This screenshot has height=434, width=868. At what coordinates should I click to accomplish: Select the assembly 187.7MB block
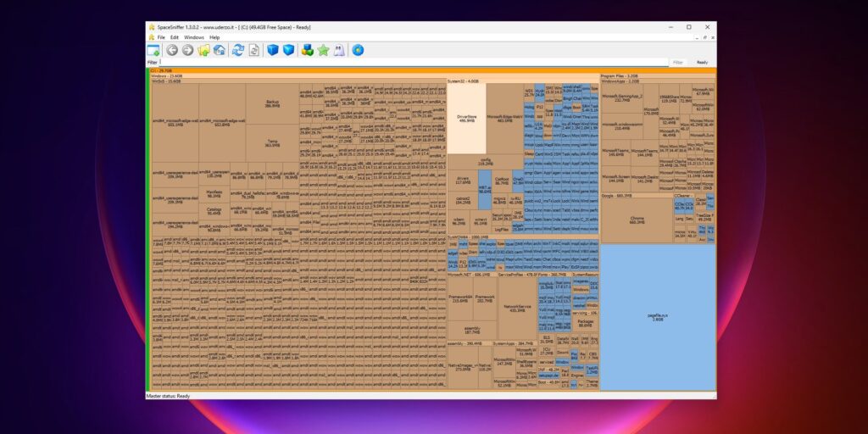click(471, 331)
